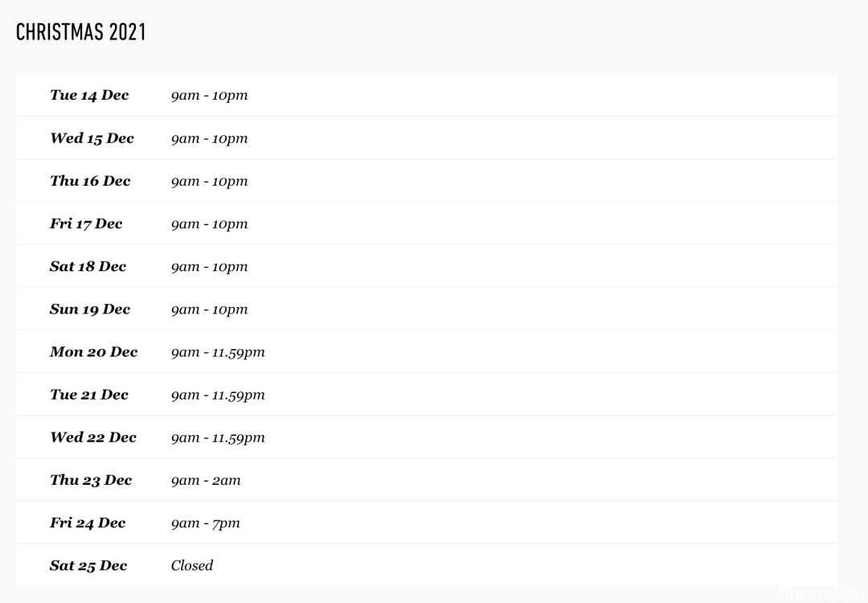Select the Sun 19 Dec date label
The height and width of the screenshot is (603, 868).
tap(90, 309)
